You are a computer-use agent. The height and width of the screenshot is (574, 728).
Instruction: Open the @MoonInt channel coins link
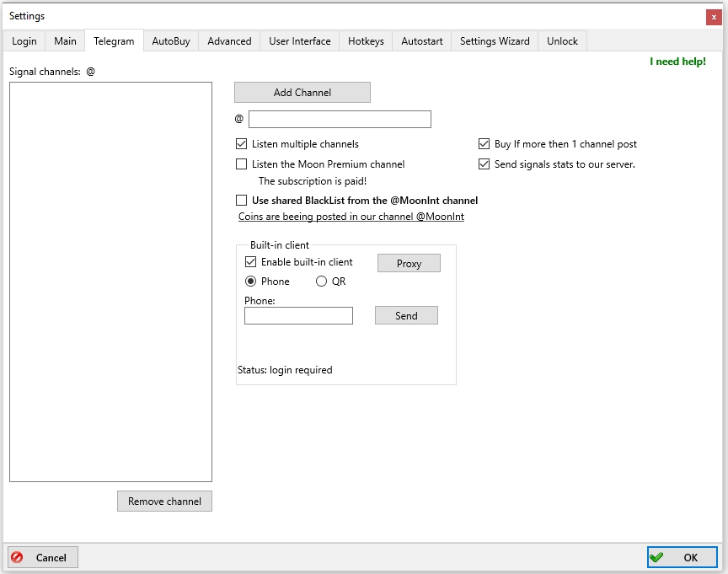(x=351, y=217)
